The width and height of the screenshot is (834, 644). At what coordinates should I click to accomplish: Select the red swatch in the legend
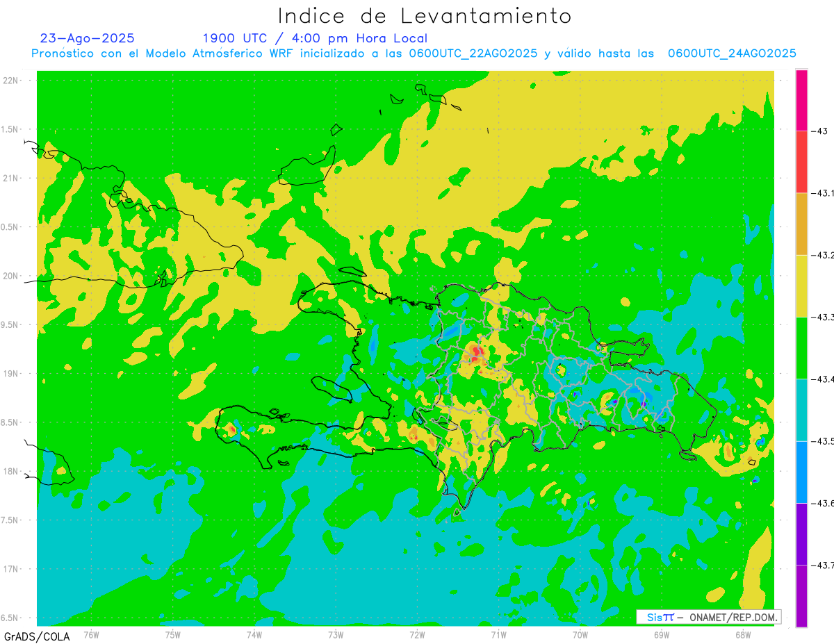click(801, 162)
